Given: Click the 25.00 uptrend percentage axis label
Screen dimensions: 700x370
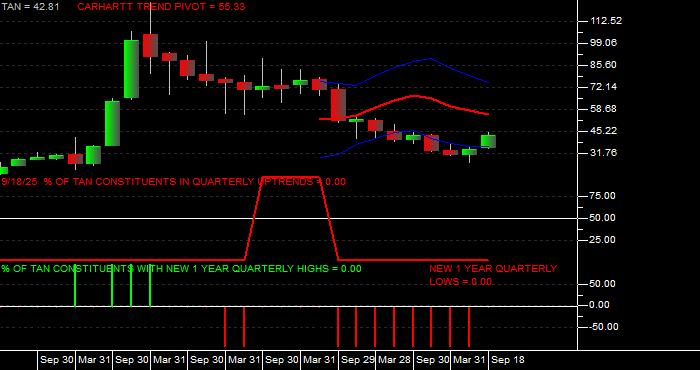Looking at the screenshot, I should 603,240.
